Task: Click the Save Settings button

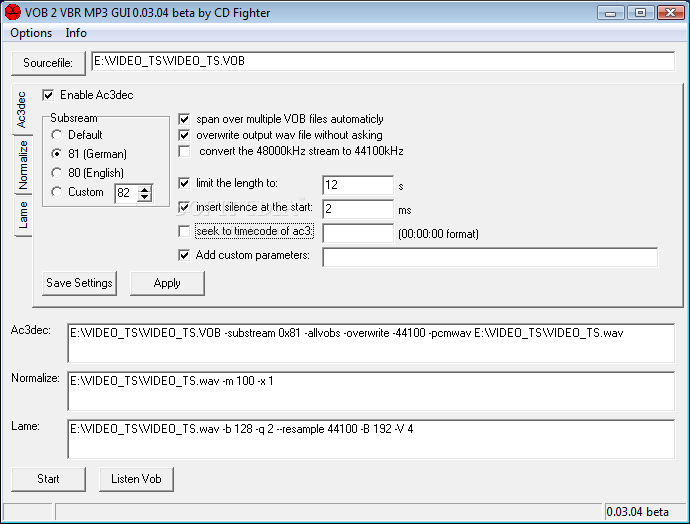Action: 79,283
